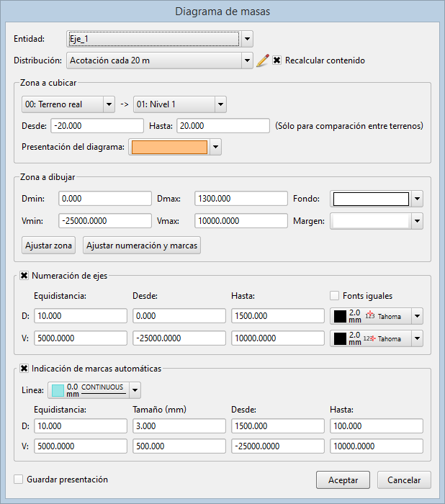Click the Cancelar button
445x504 pixels.
tap(404, 480)
